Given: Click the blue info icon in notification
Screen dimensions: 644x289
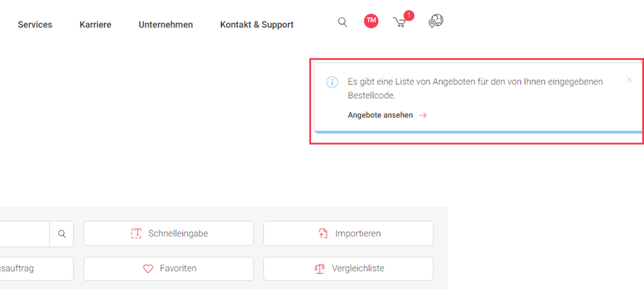Looking at the screenshot, I should tap(332, 82).
